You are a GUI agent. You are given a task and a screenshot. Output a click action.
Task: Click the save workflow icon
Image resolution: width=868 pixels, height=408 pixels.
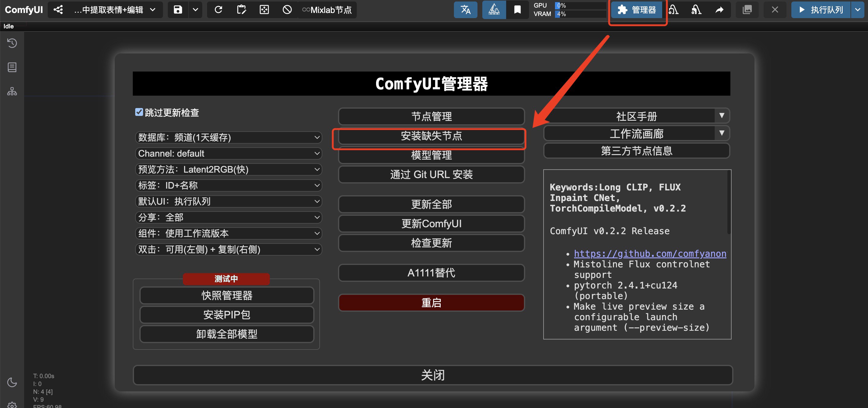point(178,10)
